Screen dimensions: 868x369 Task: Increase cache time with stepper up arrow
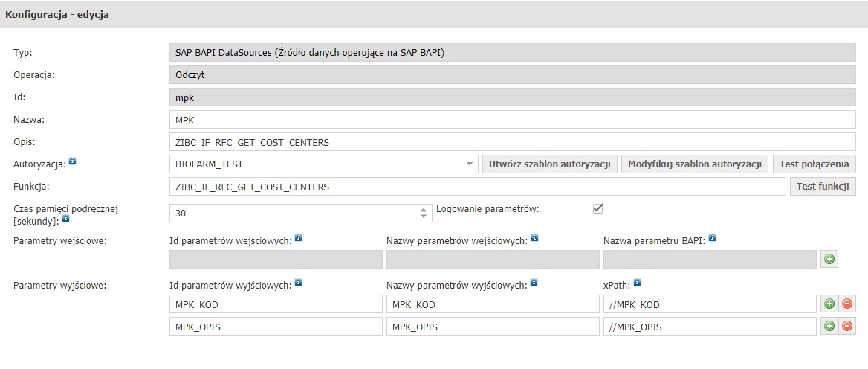[x=424, y=210]
